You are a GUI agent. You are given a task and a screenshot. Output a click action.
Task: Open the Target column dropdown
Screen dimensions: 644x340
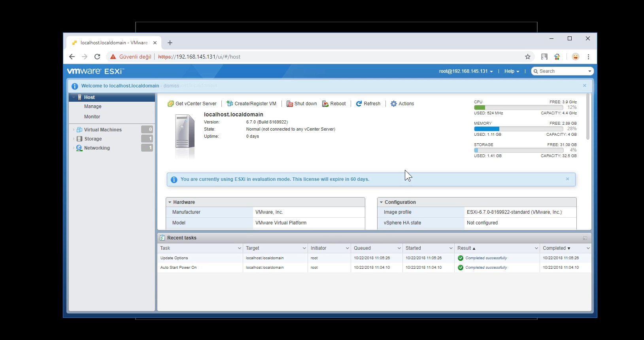coord(304,248)
